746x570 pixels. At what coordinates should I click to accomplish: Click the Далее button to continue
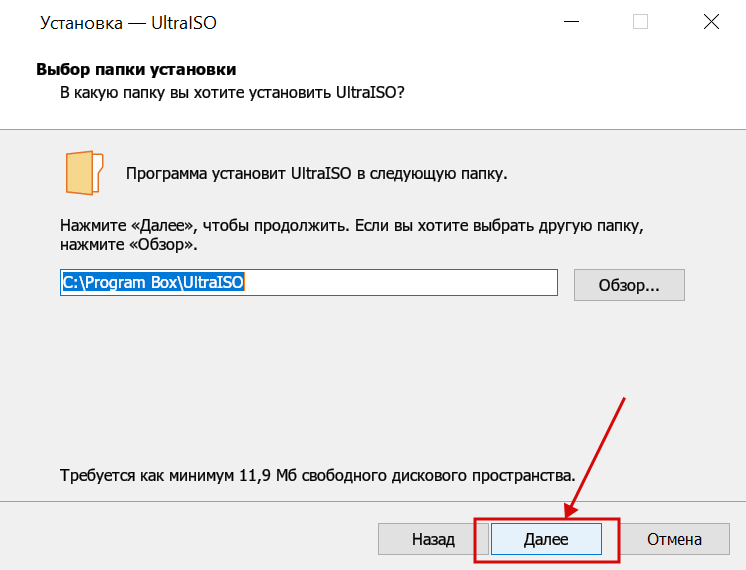pyautogui.click(x=546, y=539)
